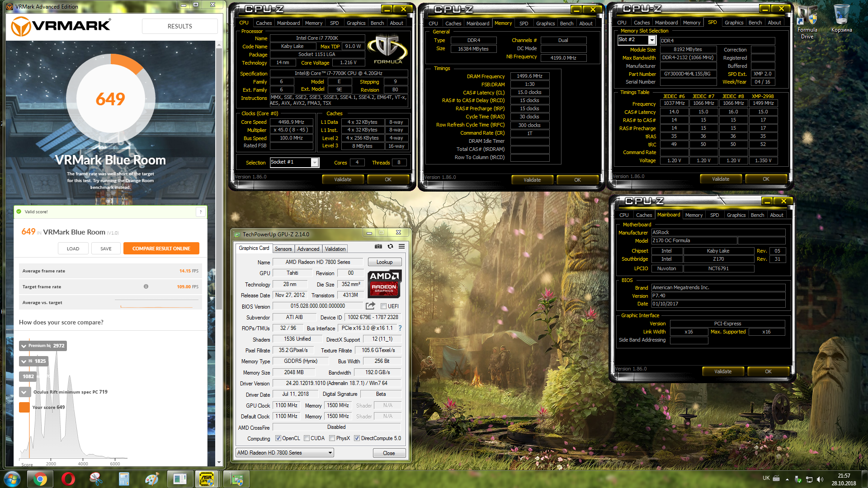Show hidden tray icons arrow
This screenshot has height=488, width=868.
[x=787, y=479]
